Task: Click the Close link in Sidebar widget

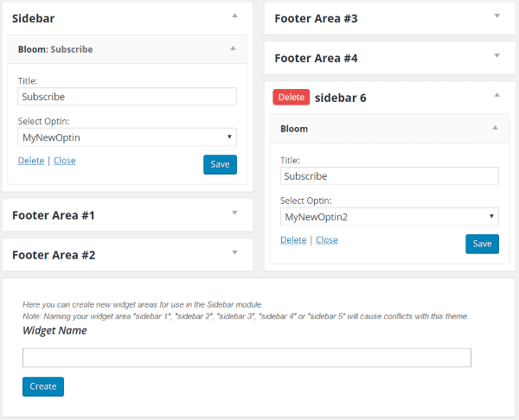Action: tap(64, 161)
